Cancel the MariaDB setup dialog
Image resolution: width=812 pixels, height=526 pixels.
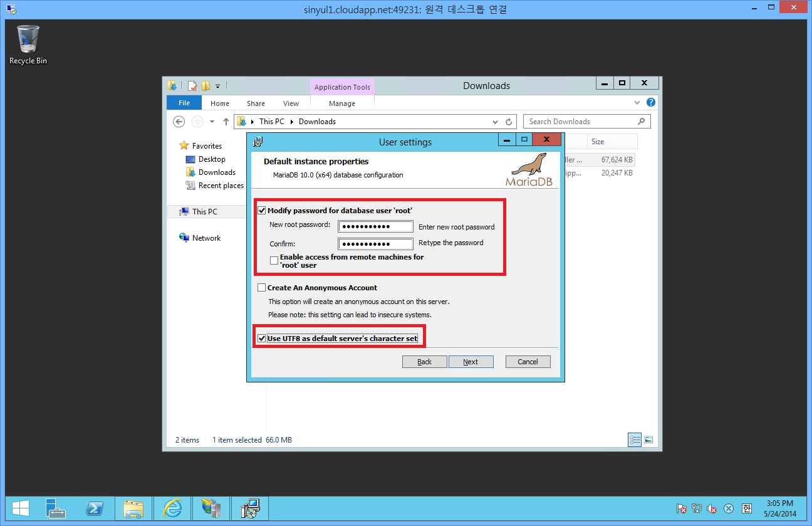click(528, 362)
